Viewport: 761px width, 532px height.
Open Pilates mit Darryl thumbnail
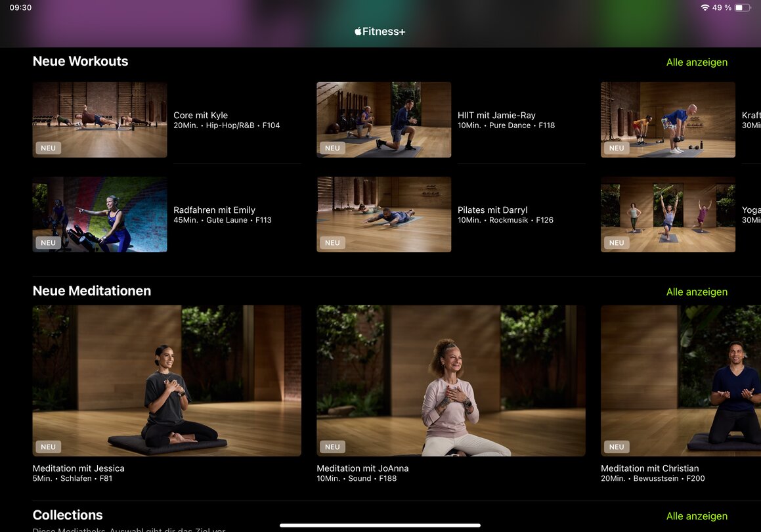(x=383, y=214)
